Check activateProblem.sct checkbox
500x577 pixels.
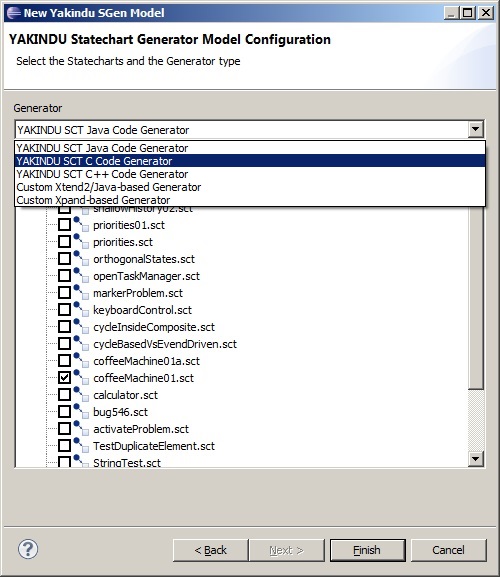tap(64, 429)
